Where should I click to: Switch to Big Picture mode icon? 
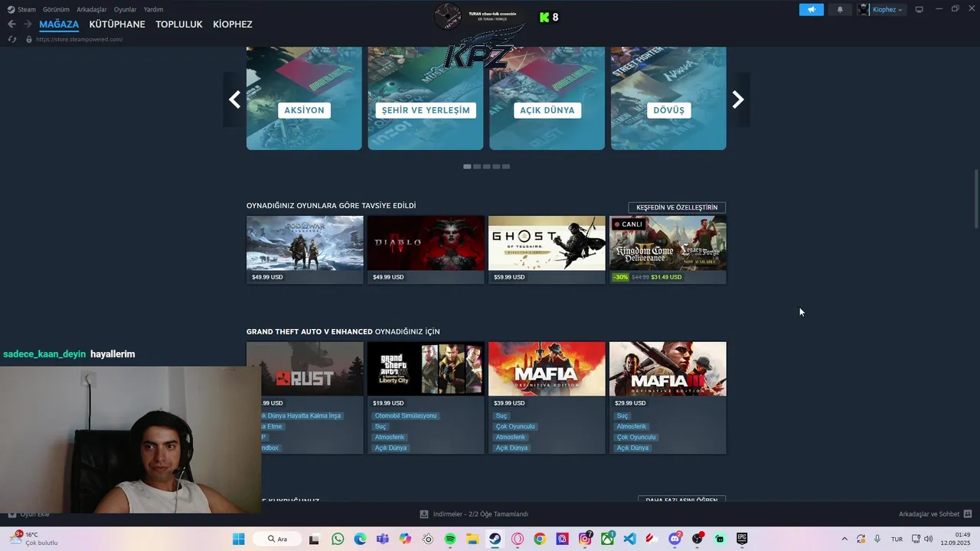[920, 9]
